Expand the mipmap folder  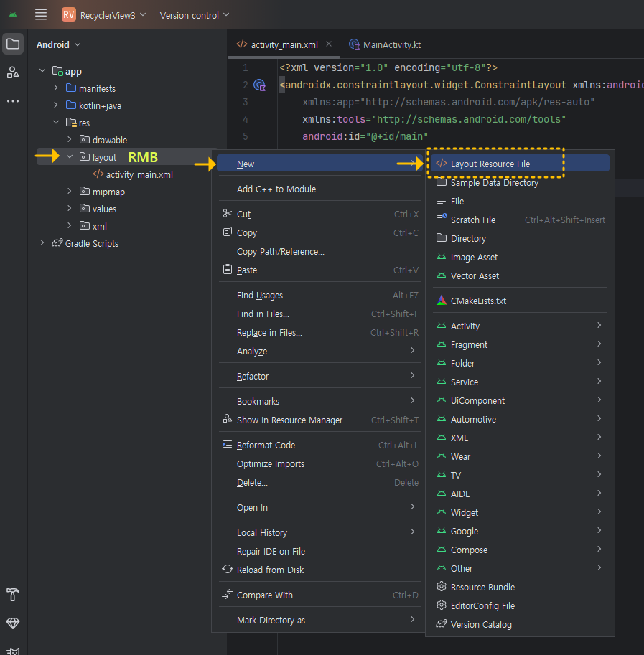pyautogui.click(x=70, y=191)
